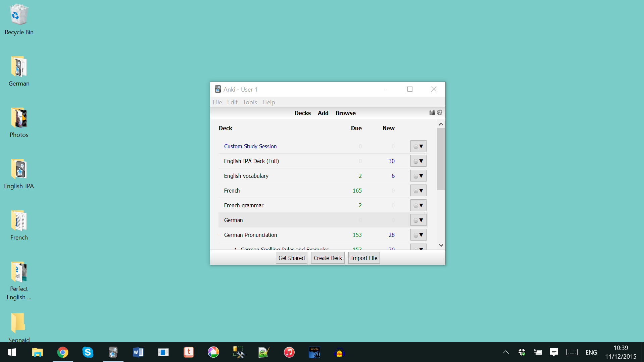Image resolution: width=644 pixels, height=362 pixels.
Task: Open options dropdown for French grammar deck
Action: coord(418,205)
